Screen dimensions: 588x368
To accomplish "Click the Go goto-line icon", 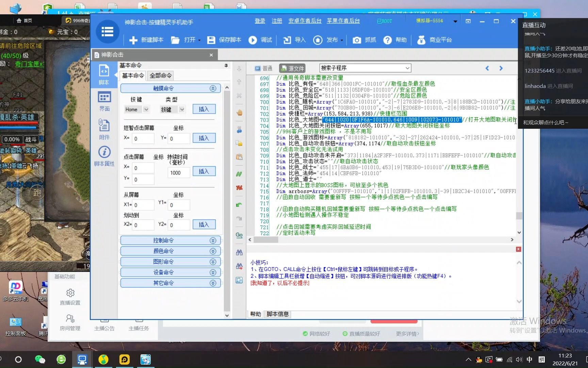I will [x=239, y=235].
